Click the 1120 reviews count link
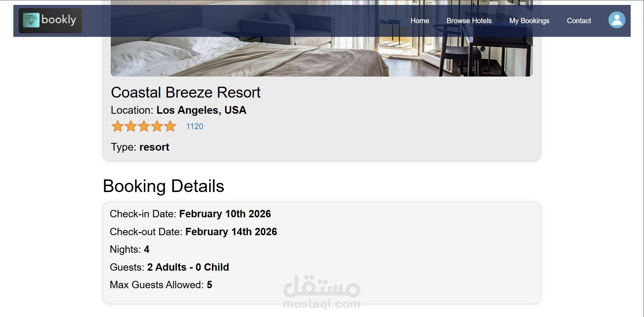 (x=195, y=126)
